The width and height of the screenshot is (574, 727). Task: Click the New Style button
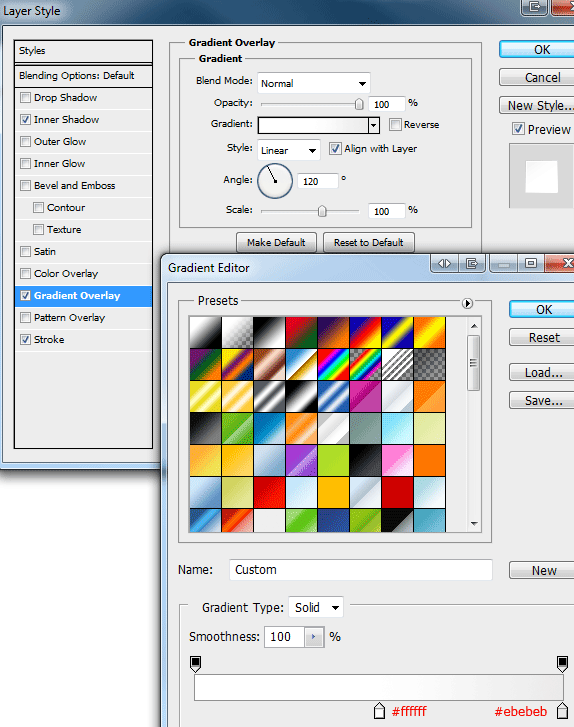(537, 105)
